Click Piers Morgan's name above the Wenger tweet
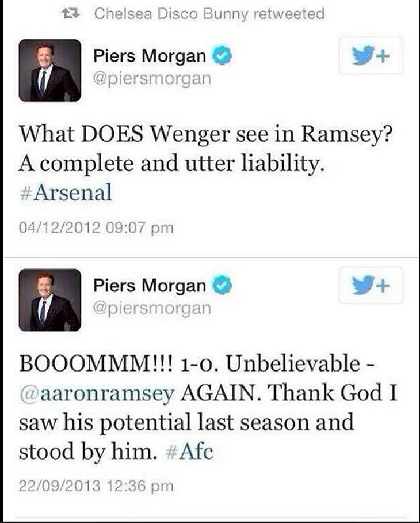Screen dimensions: 420x523 [x=150, y=56]
